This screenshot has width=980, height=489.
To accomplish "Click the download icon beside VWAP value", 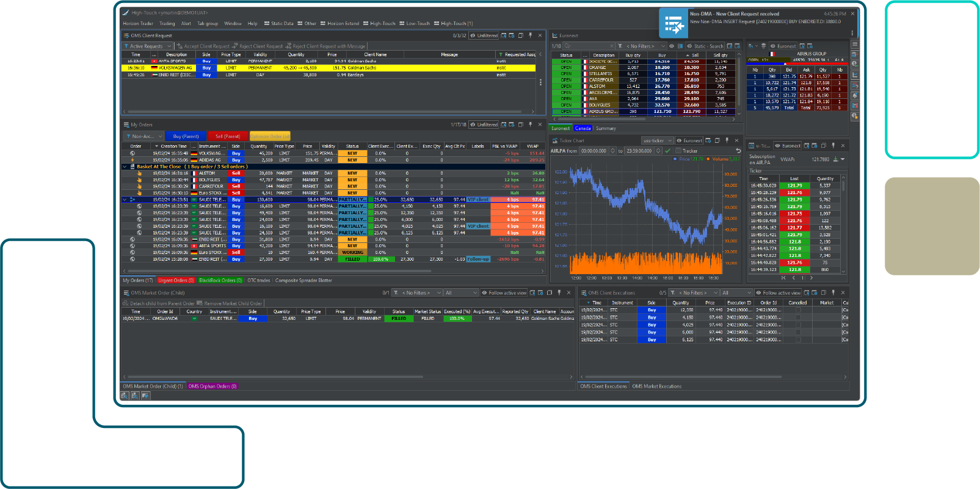I will pos(836,159).
